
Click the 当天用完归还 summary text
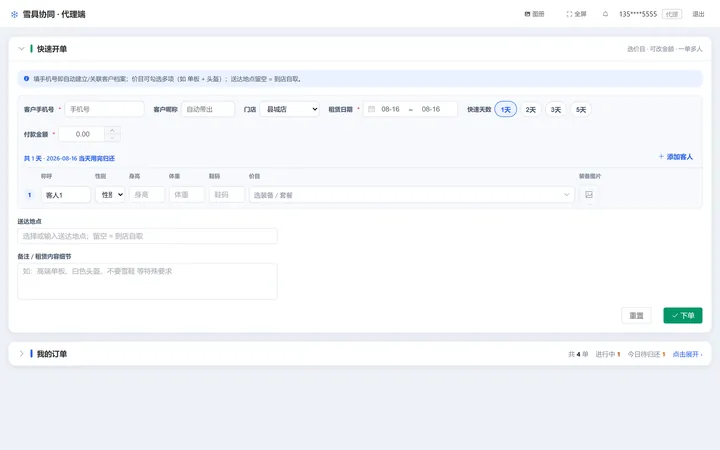click(x=97, y=158)
